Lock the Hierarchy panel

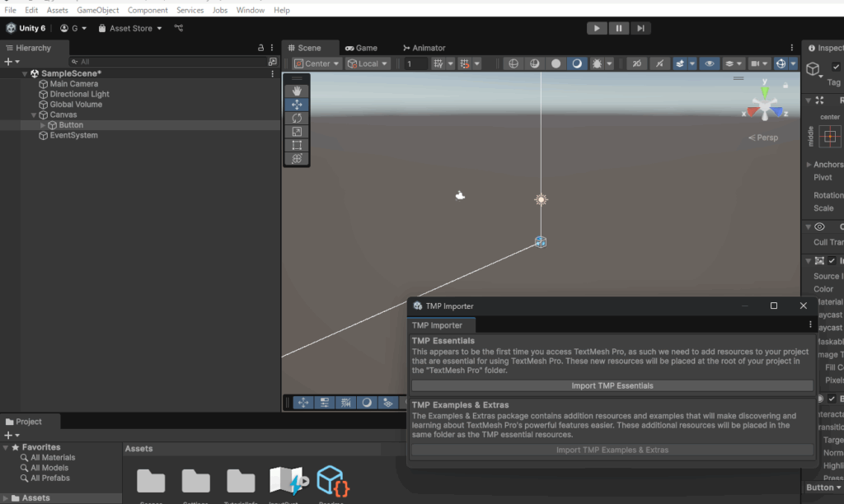click(260, 48)
